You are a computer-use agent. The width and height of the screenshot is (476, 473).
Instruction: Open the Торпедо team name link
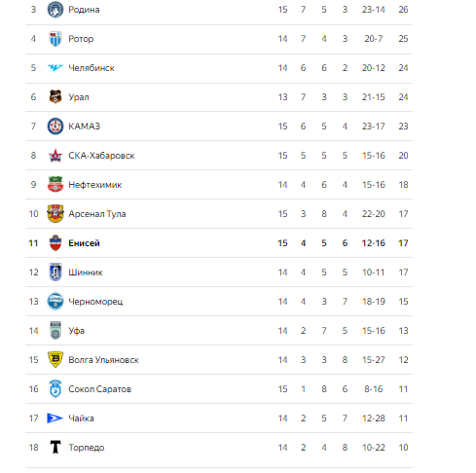(87, 448)
